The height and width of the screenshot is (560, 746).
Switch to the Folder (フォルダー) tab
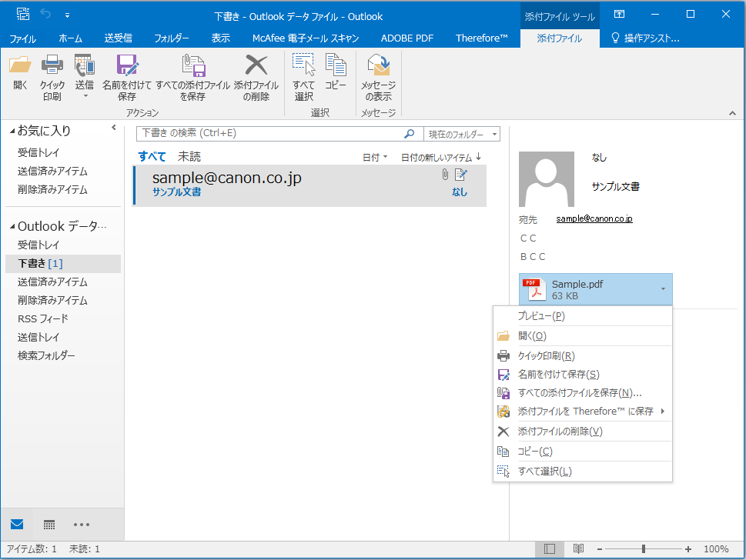(171, 38)
